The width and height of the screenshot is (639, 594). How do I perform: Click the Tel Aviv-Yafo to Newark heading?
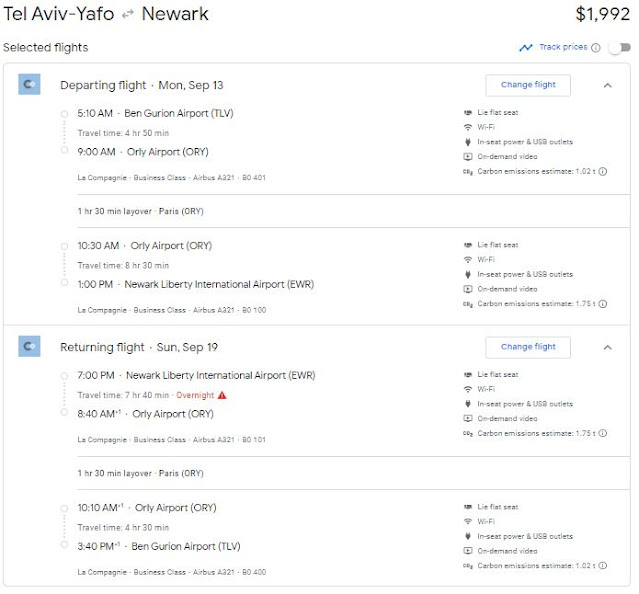pyautogui.click(x=103, y=14)
